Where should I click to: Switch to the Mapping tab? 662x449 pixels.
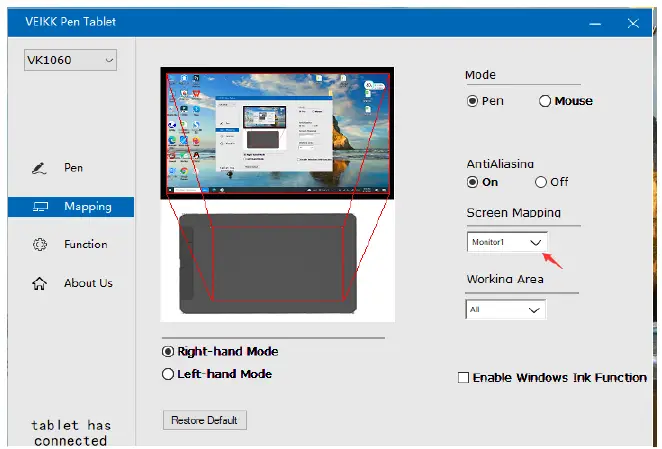(x=71, y=207)
